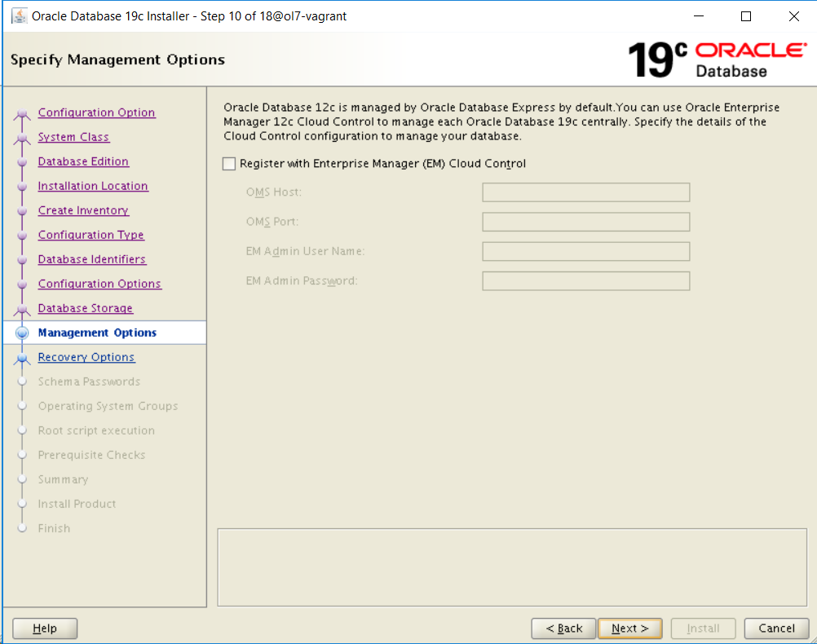Go Back to the previous step
The width and height of the screenshot is (817, 644).
(563, 629)
